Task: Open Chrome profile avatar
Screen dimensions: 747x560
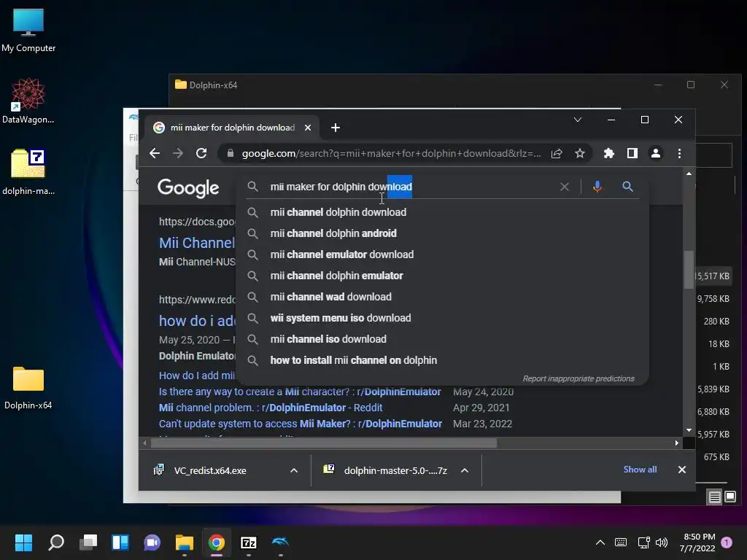Action: coord(656,153)
